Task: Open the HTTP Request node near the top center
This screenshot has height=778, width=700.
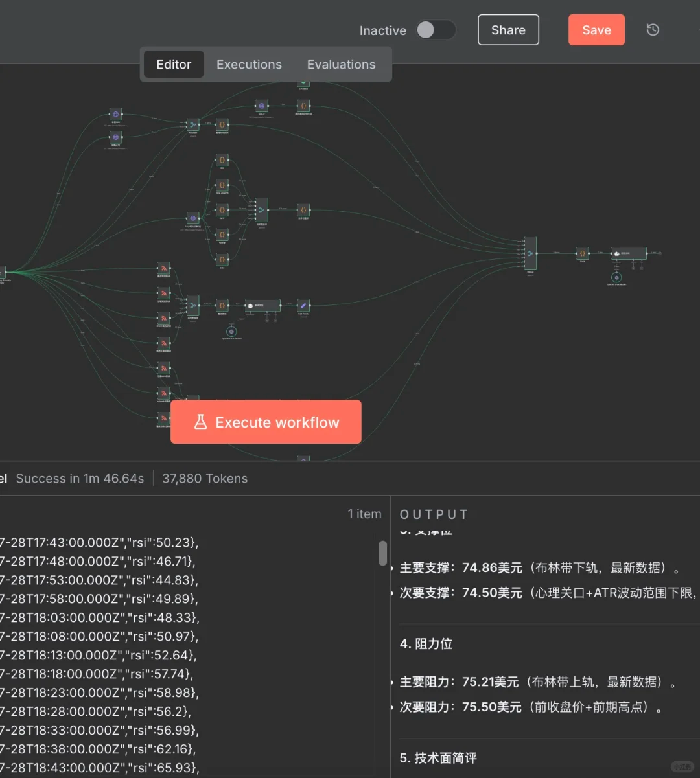Action: [262, 106]
